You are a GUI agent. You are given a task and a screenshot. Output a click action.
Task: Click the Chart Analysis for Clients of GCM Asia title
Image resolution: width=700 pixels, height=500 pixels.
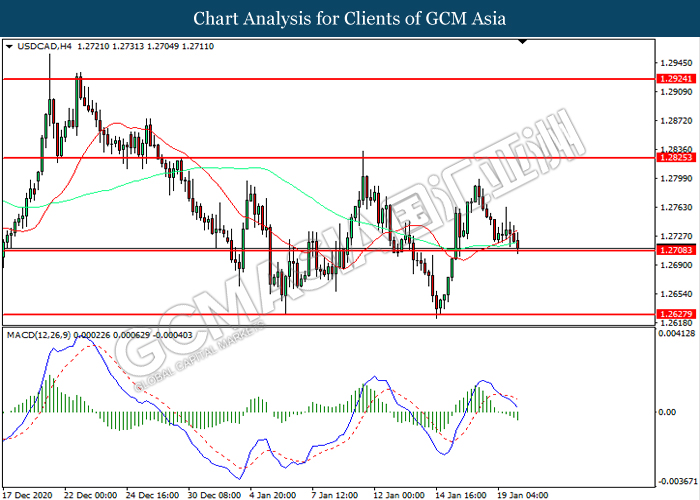tap(350, 18)
